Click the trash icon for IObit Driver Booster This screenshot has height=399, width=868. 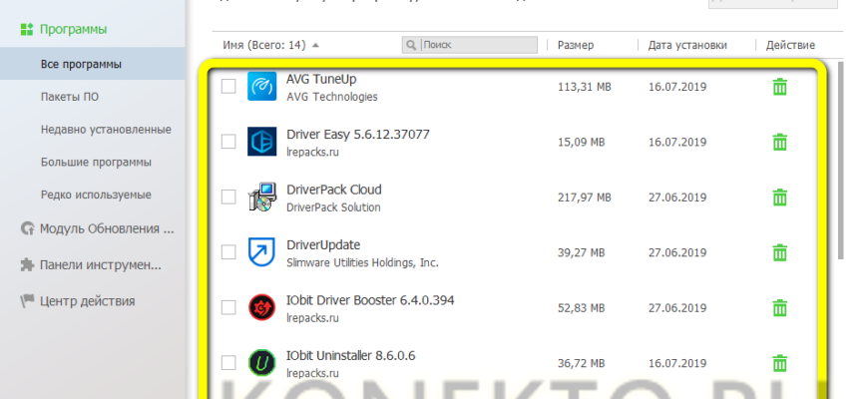780,308
